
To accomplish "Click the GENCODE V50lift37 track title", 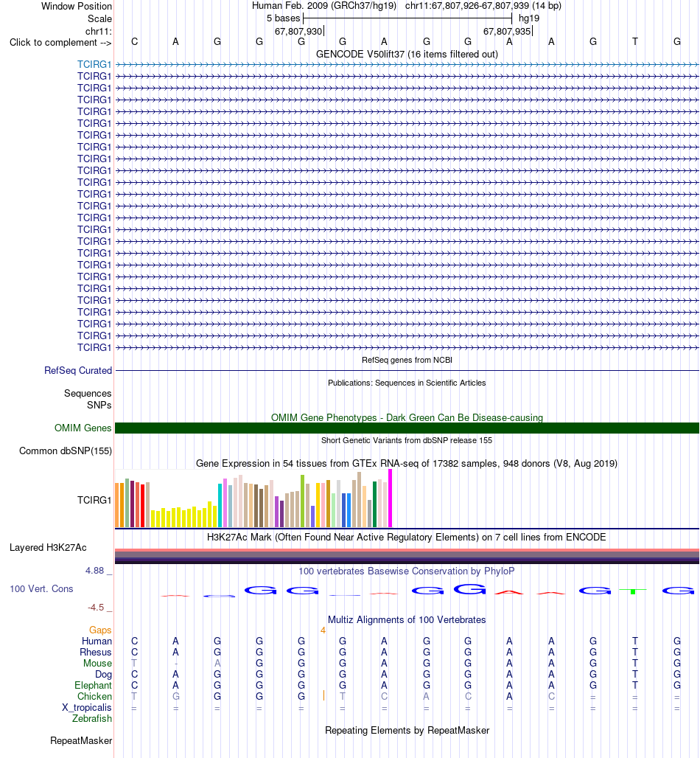I will 407,54.
